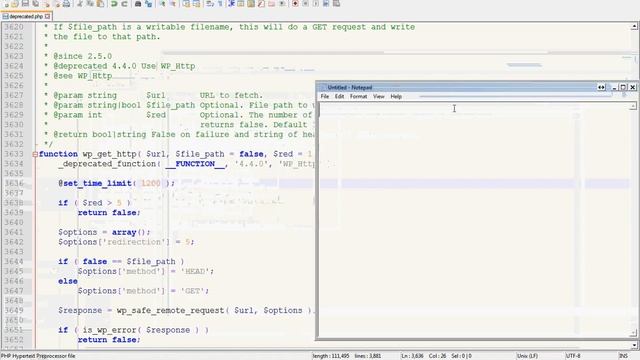
Task: Zoom out with the toolbar Zoom Out icon
Action: [x=173, y=4]
